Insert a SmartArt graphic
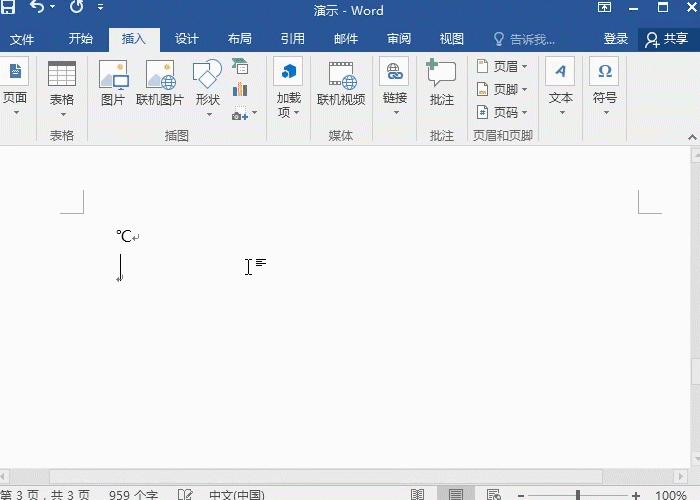700x500 pixels. click(240, 66)
